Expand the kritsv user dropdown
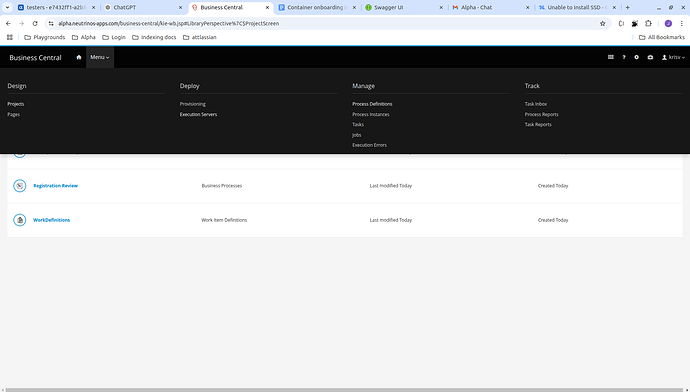 click(673, 57)
